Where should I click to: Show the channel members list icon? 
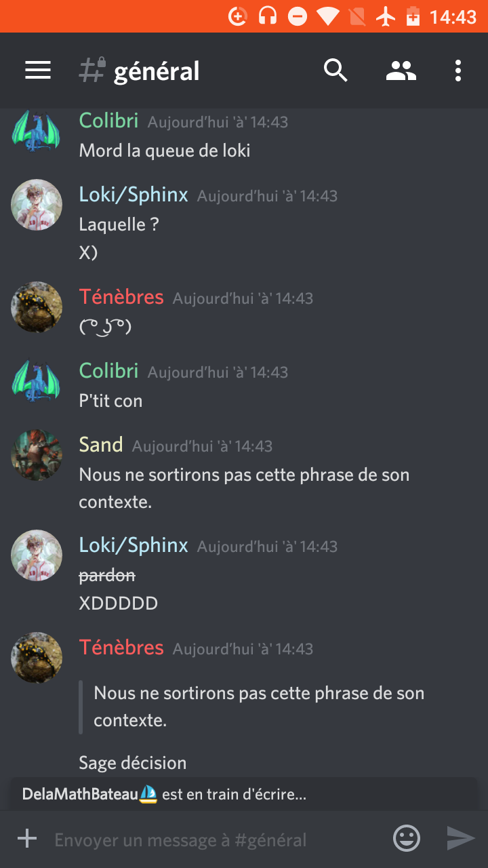coord(401,71)
